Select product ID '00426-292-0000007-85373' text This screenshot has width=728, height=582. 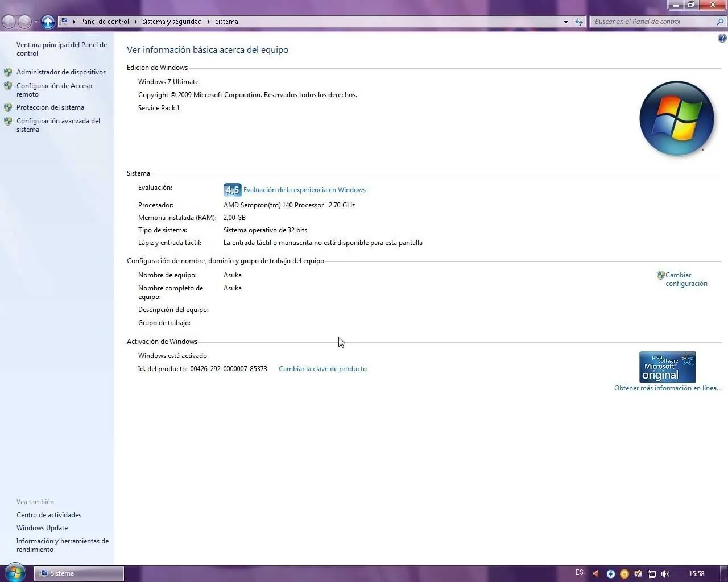pos(229,369)
